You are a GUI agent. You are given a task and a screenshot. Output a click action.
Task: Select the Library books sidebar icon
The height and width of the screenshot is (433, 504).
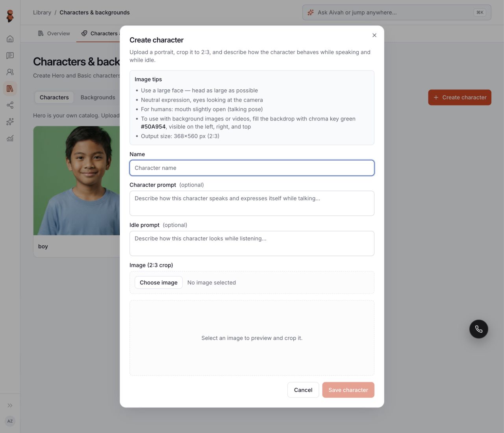10,89
